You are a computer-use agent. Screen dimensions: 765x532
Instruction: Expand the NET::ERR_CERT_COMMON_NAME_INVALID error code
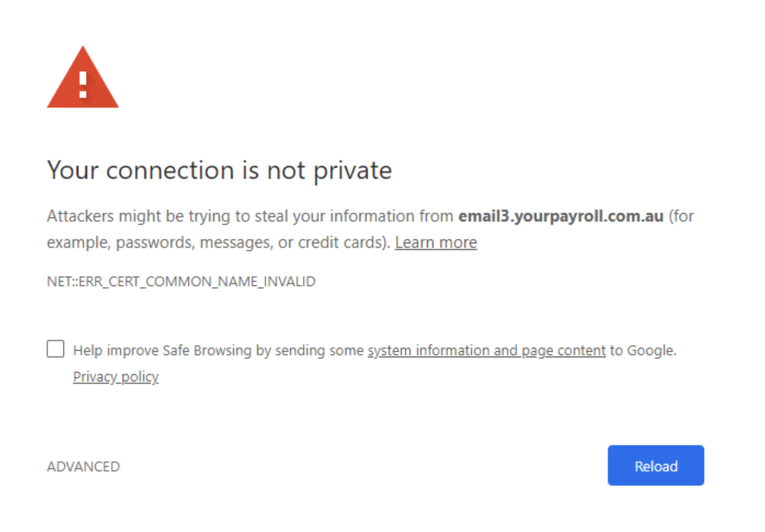[181, 281]
